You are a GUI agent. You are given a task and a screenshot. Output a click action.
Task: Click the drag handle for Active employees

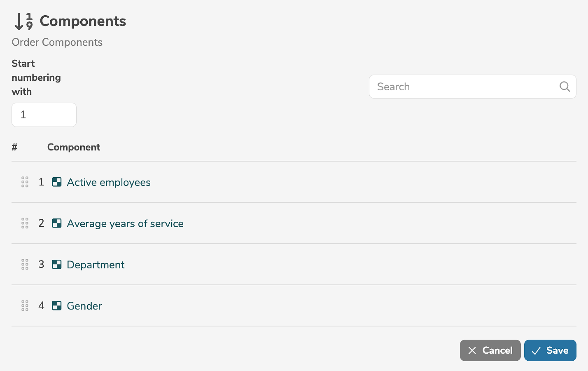25,182
